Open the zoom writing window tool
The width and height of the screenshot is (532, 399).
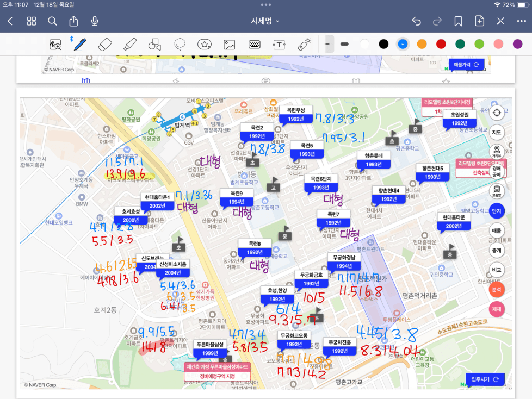click(x=55, y=45)
